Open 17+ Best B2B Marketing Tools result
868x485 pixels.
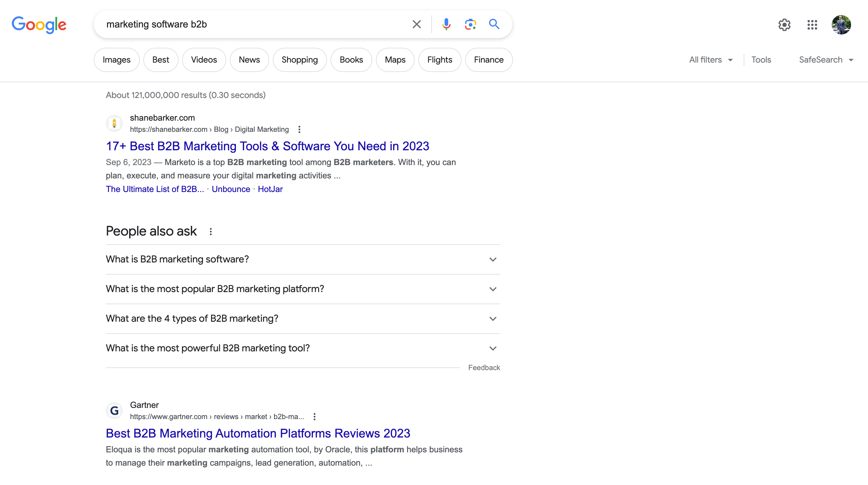pyautogui.click(x=267, y=146)
